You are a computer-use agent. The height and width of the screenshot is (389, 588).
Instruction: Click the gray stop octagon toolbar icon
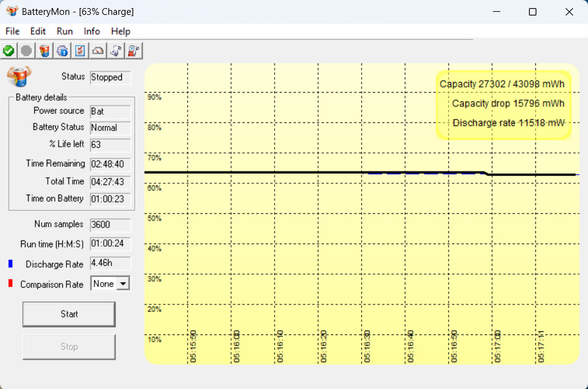(x=27, y=51)
